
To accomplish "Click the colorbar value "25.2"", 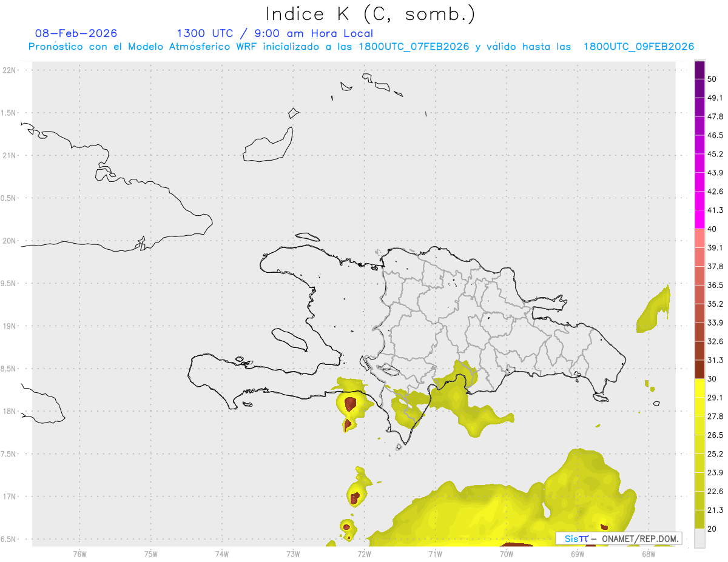I will click(x=715, y=453).
